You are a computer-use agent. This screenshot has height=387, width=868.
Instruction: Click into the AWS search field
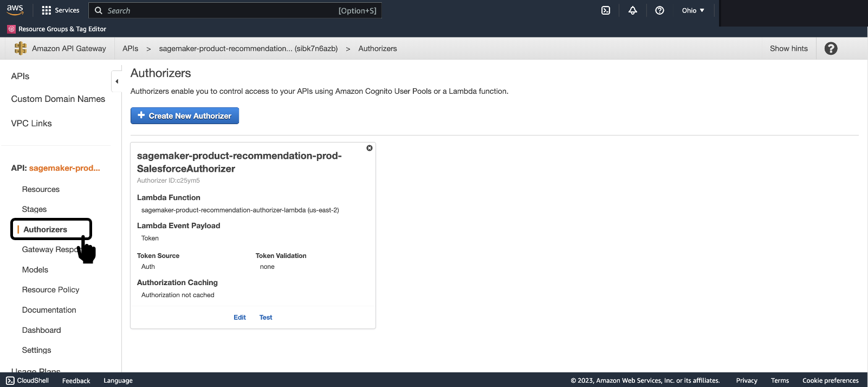(235, 10)
